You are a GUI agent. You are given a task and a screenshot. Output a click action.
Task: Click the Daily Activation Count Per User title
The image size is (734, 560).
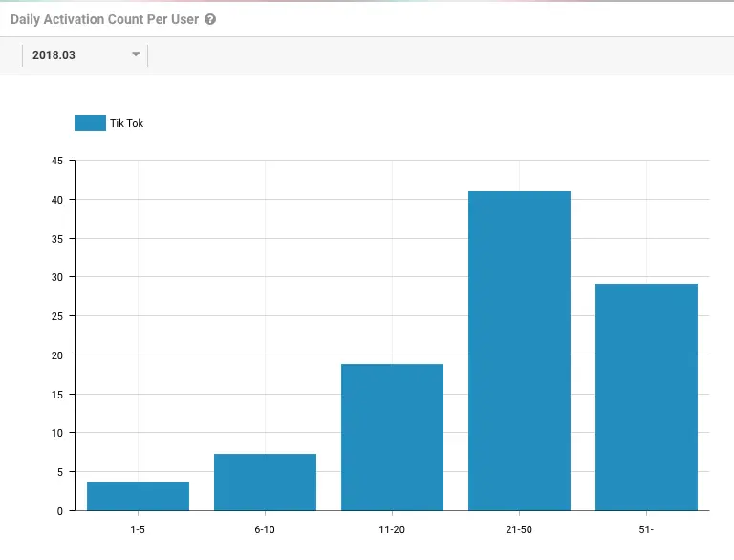(104, 19)
